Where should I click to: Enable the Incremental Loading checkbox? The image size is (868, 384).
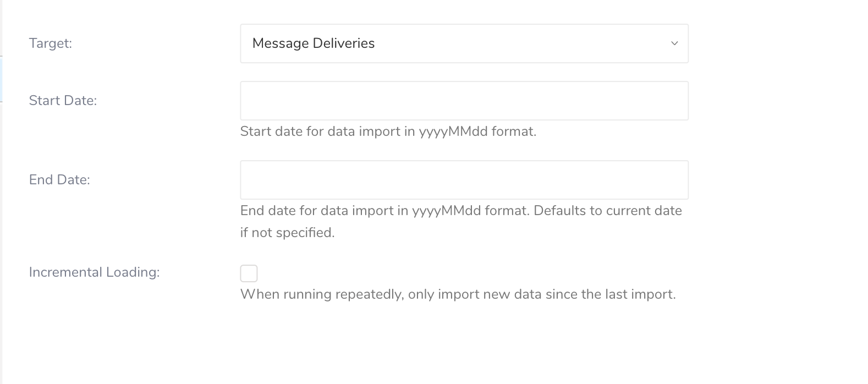pyautogui.click(x=249, y=273)
